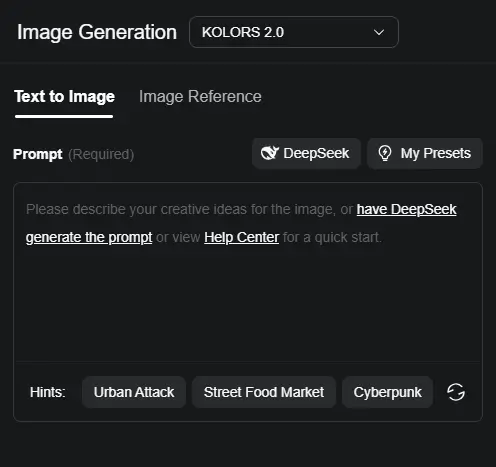The width and height of the screenshot is (496, 467).
Task: Refresh the prompt hints suggestions
Action: [456, 392]
